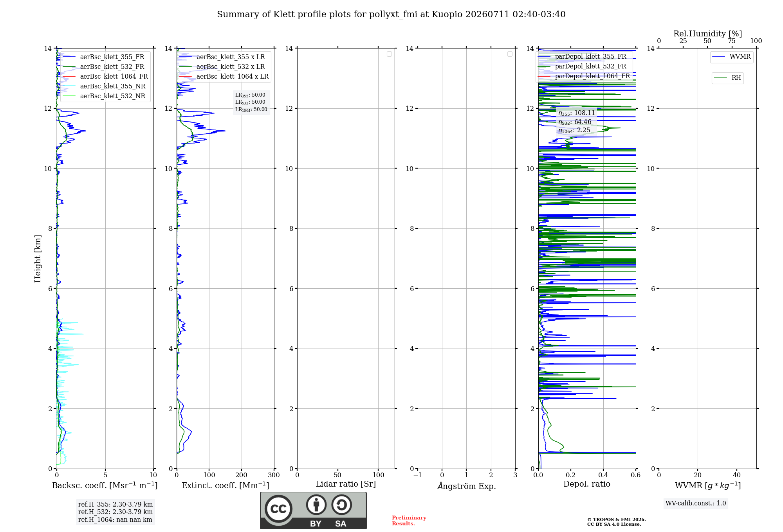
Task: Click the parDepol_klett_532_FR legend entry
Action: (x=583, y=66)
